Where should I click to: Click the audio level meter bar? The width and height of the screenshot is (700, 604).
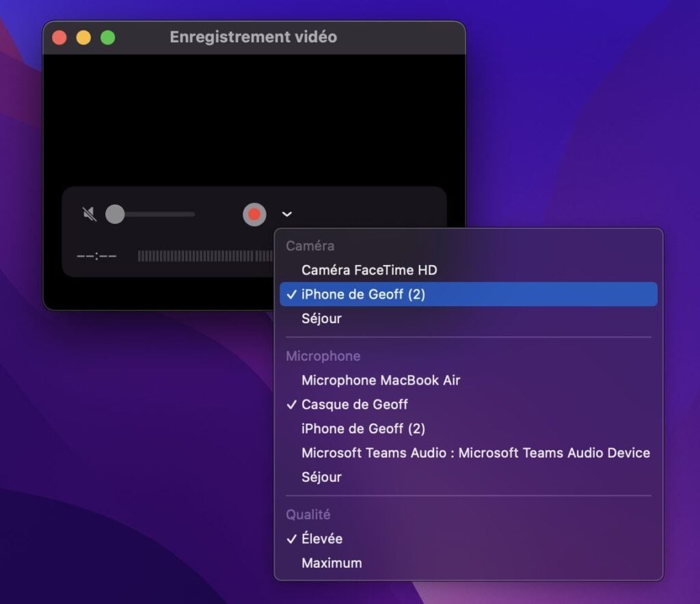tap(206, 256)
